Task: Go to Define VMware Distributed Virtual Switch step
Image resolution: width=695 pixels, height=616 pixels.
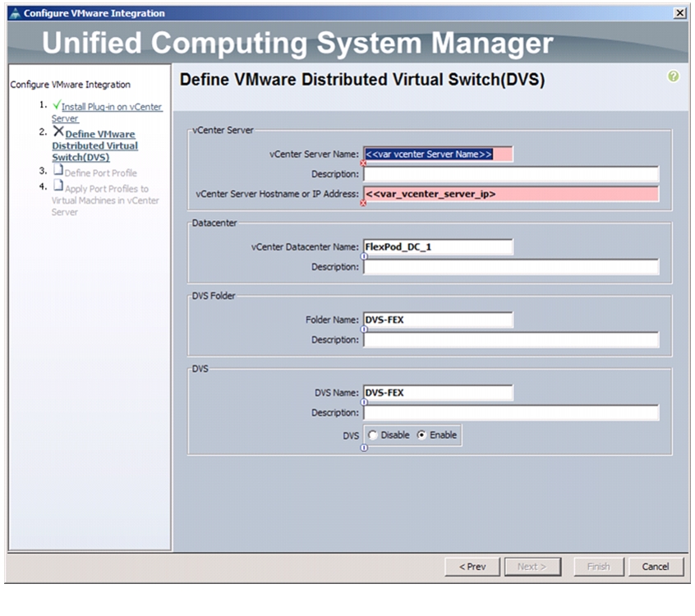Action: click(x=94, y=145)
